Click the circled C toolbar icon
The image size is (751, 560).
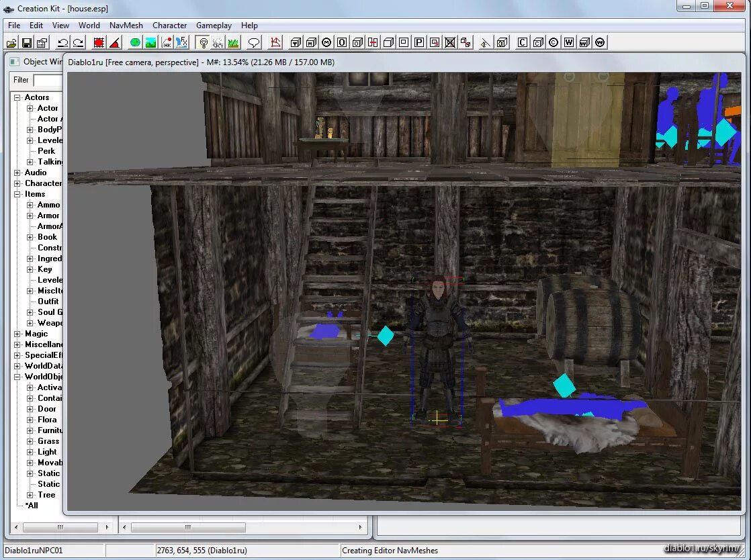(x=554, y=42)
